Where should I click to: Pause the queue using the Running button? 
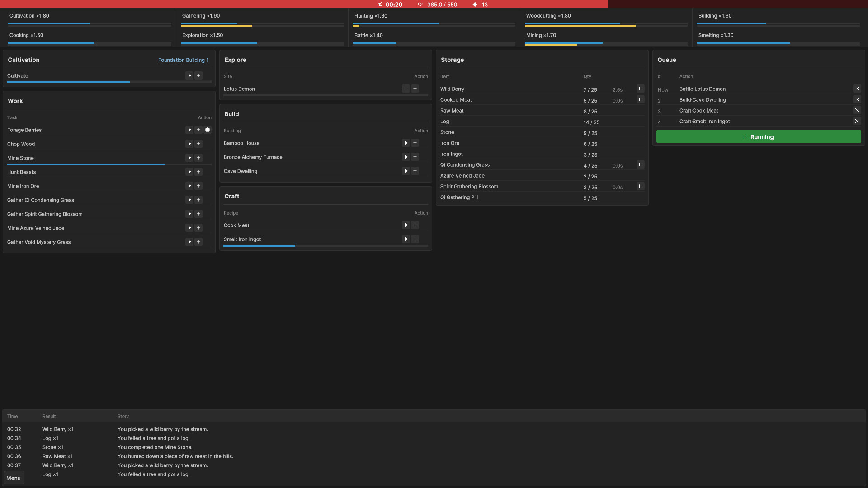(759, 137)
